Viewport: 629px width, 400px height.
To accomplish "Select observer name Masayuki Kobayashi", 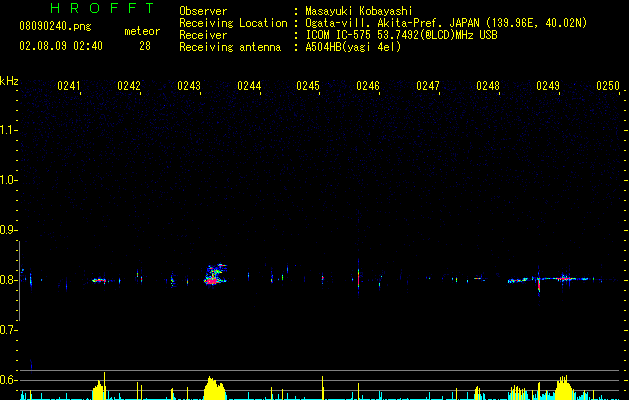I will pyautogui.click(x=358, y=11).
